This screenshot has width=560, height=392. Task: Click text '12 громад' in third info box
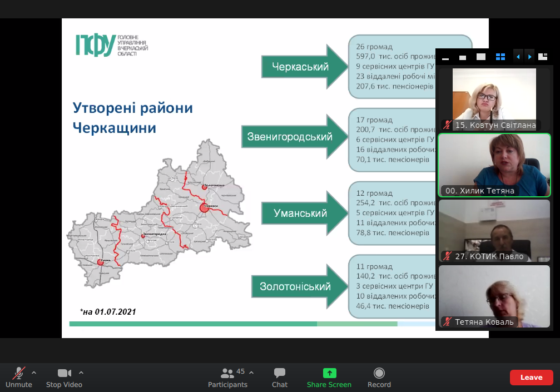point(374,193)
